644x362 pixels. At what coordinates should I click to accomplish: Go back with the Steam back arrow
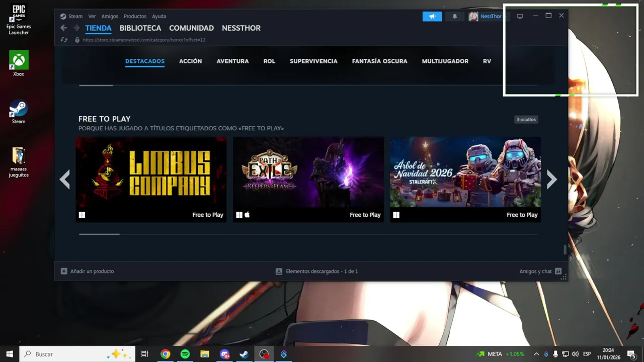(63, 28)
